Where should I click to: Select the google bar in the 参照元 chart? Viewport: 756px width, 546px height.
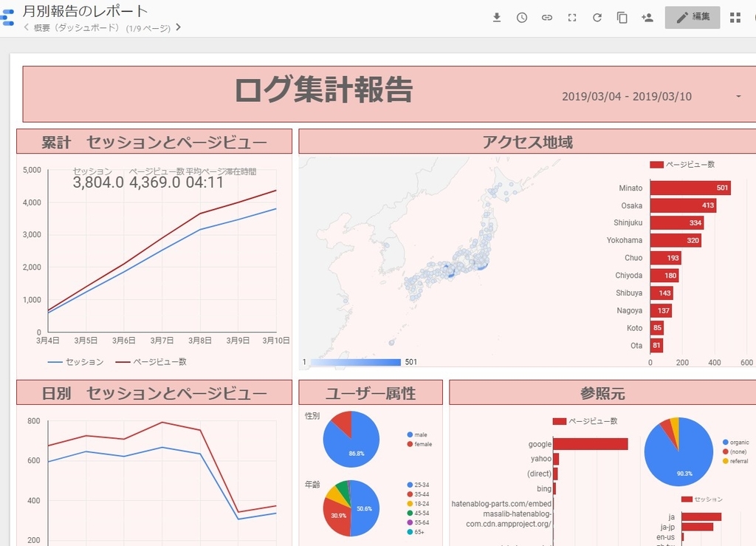591,444
